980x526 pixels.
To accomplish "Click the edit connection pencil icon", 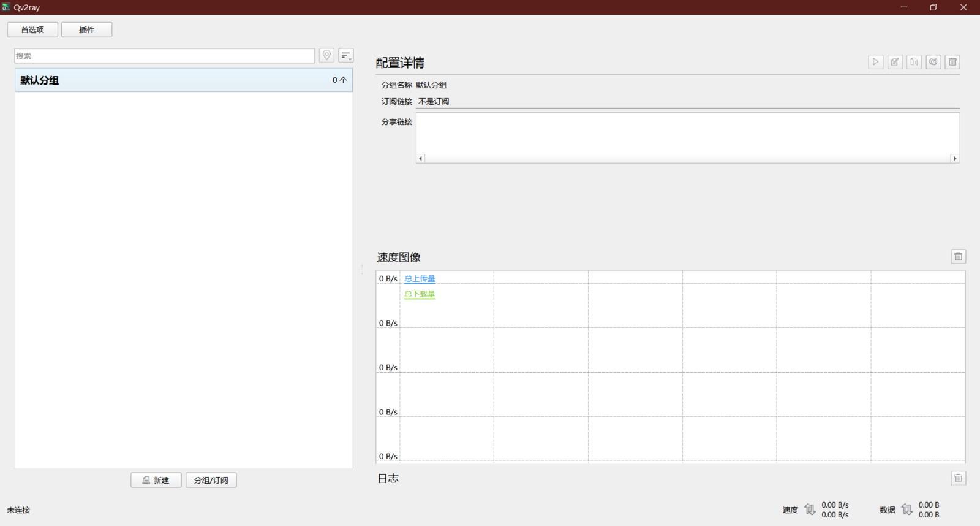I will click(895, 62).
